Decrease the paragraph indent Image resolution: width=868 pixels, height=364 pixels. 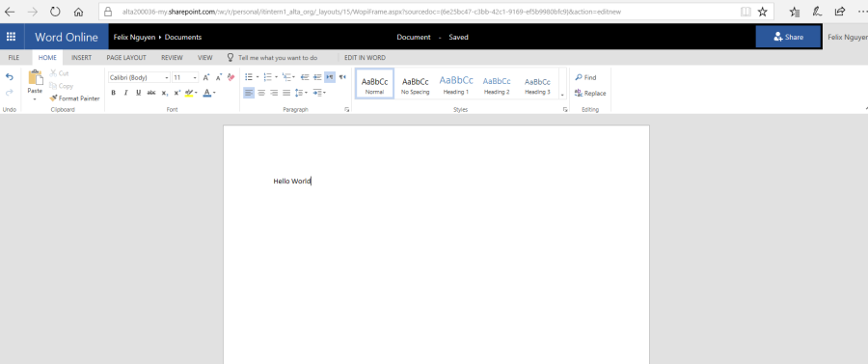pyautogui.click(x=304, y=77)
